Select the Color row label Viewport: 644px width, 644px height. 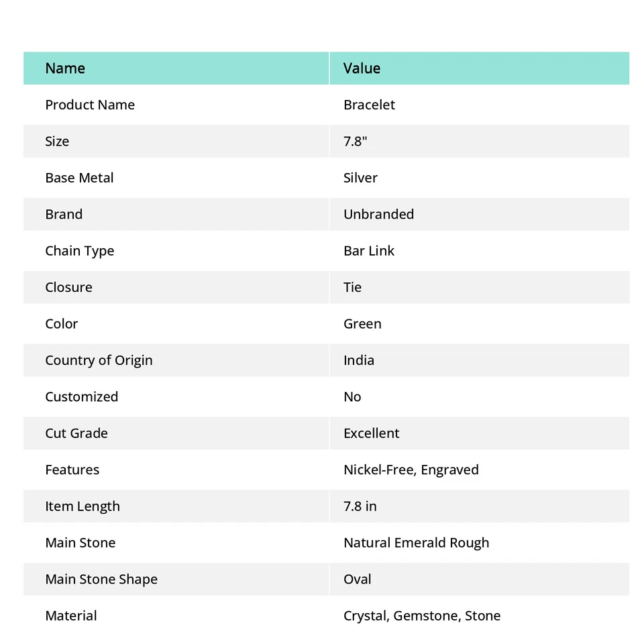[x=61, y=324]
